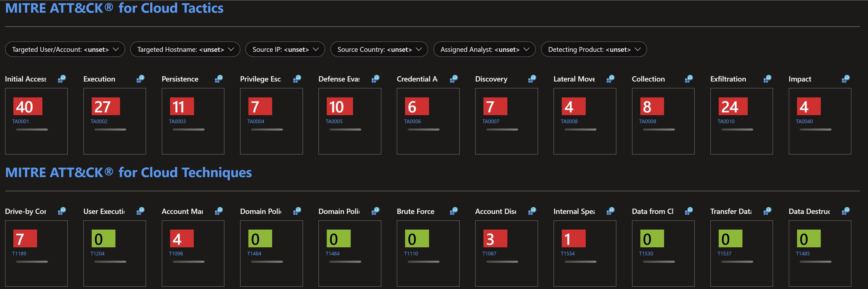This screenshot has width=868, height=289.
Task: Open the query icon beside Collection
Action: tap(689, 79)
